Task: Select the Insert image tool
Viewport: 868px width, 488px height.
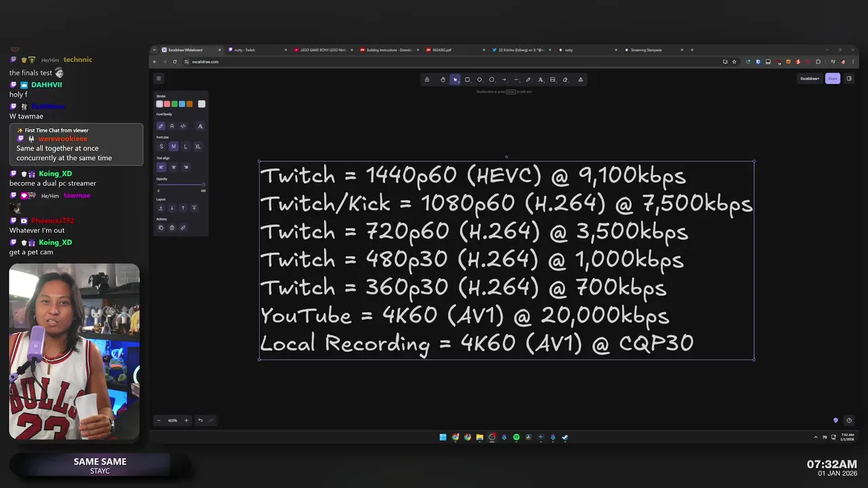Action: click(553, 79)
